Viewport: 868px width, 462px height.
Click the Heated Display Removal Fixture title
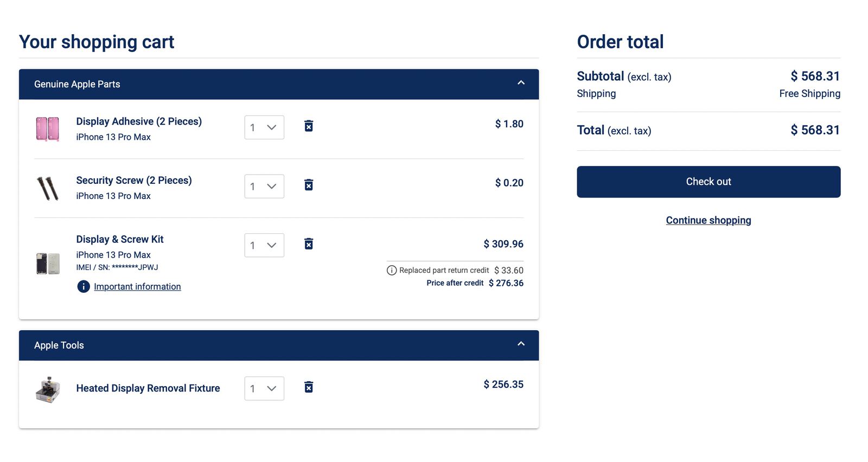tap(148, 388)
